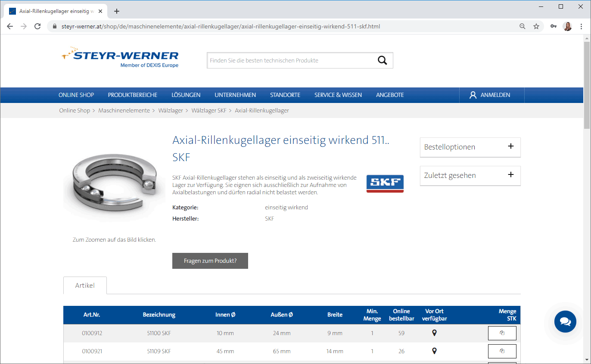Click the Art.Nr. column header
The width and height of the screenshot is (591, 364).
92,314
